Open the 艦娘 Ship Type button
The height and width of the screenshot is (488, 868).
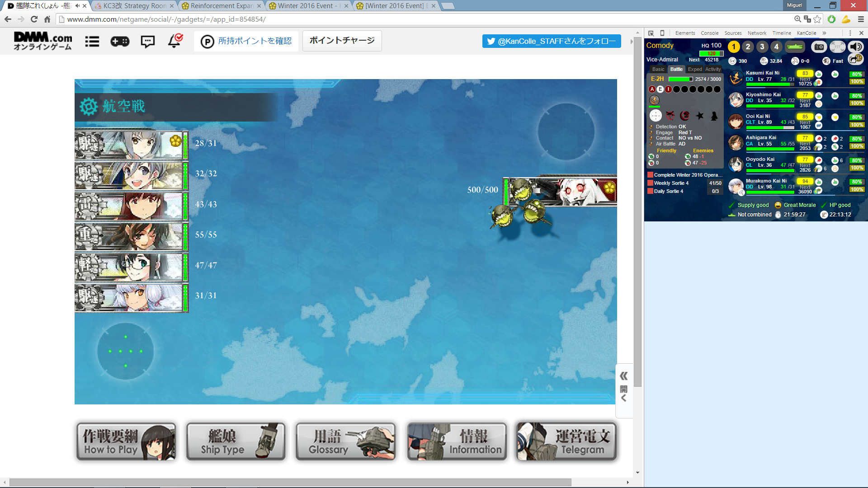click(236, 442)
